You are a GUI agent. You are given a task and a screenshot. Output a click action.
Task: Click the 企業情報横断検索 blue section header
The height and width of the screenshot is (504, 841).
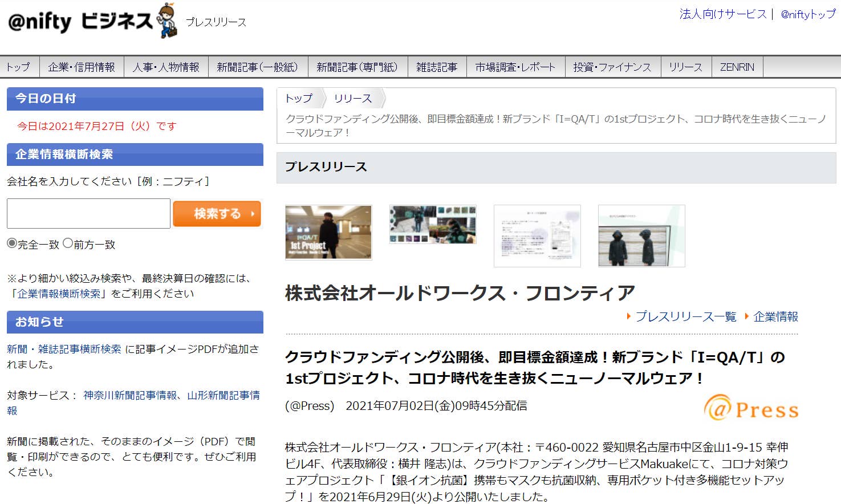click(x=135, y=155)
